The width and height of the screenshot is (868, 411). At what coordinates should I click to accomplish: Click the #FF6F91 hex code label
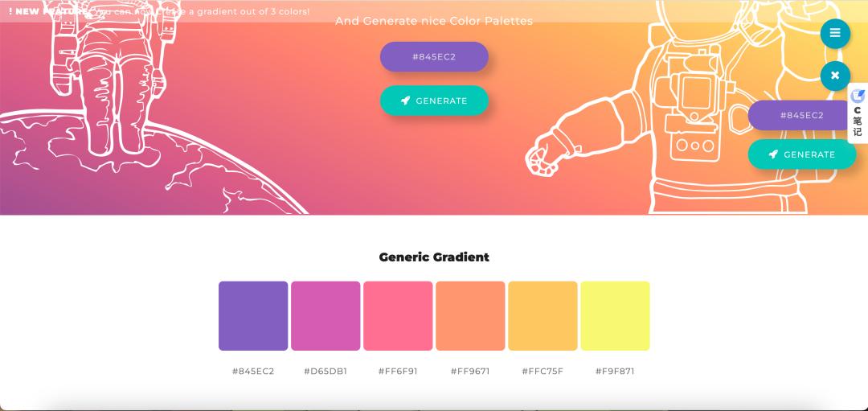[398, 372]
